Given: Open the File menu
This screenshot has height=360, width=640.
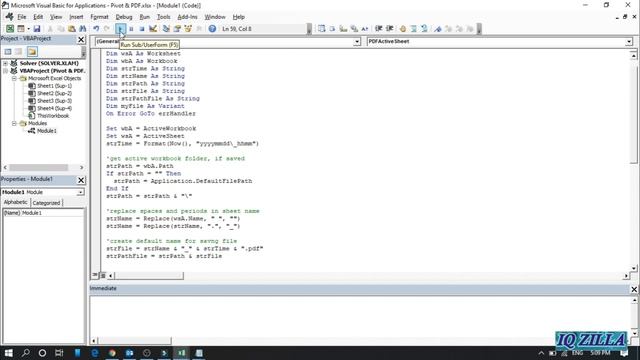Looking at the screenshot, I should pos(22,17).
